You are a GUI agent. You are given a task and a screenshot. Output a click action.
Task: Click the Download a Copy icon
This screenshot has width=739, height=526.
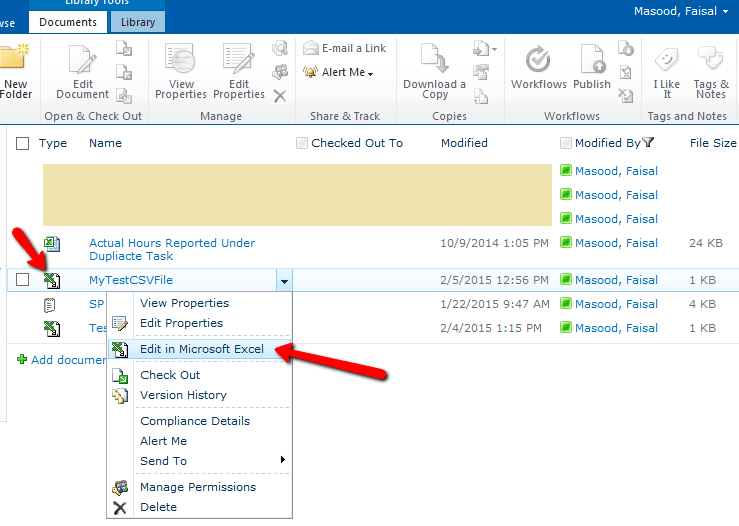click(x=435, y=58)
